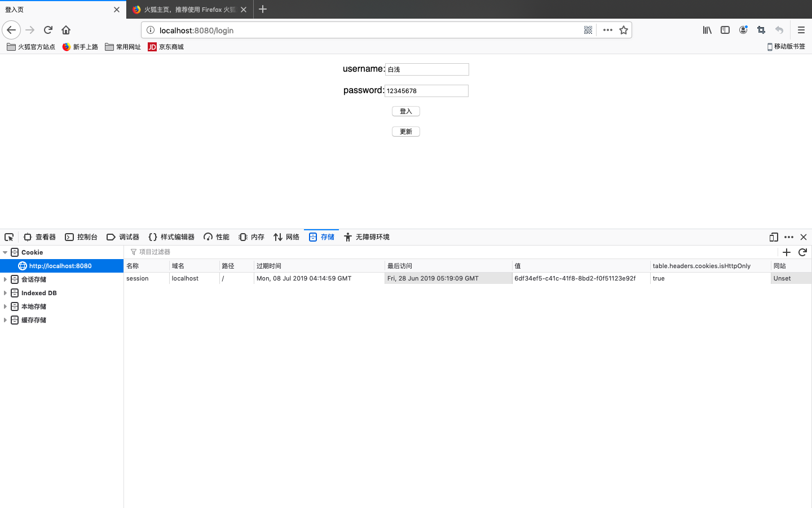Bookmark this page with the star icon

pyautogui.click(x=624, y=30)
